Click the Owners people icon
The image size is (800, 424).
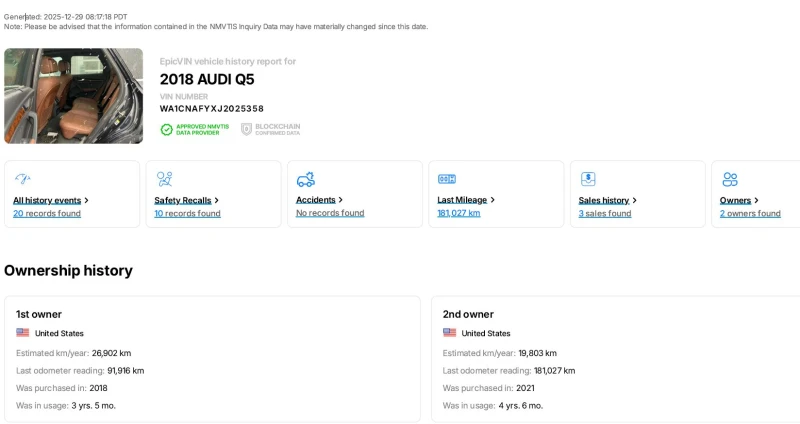[x=730, y=179]
